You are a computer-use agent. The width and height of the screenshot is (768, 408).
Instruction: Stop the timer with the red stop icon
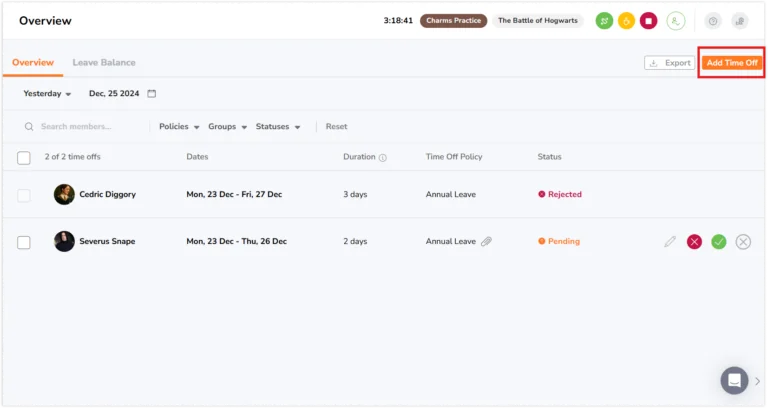point(648,21)
